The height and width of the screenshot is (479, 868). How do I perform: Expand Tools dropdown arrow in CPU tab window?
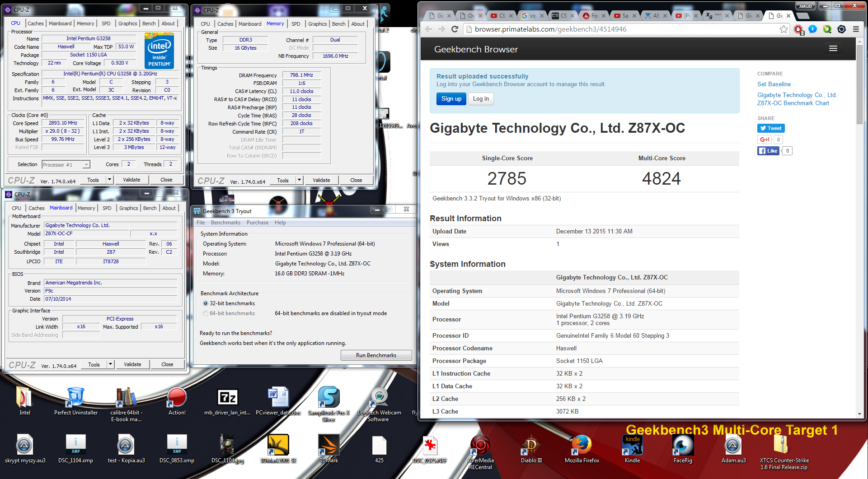tap(109, 180)
